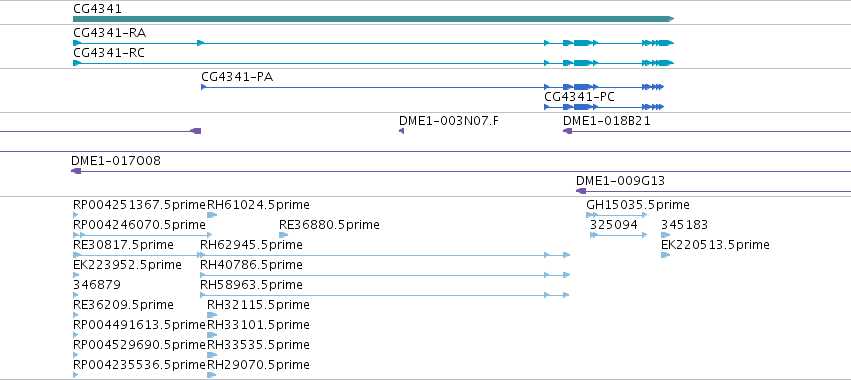Select the RH61024.5prime EST label

point(258,205)
